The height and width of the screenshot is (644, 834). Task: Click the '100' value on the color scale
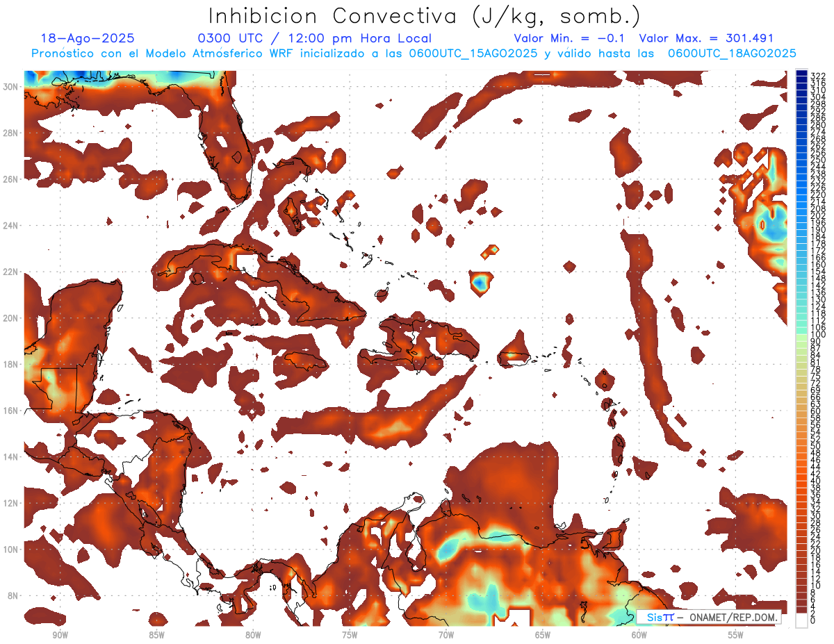tap(817, 335)
